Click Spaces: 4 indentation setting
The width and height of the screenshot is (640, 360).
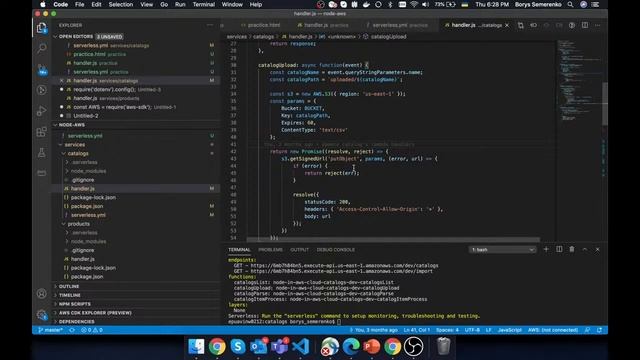coord(447,330)
